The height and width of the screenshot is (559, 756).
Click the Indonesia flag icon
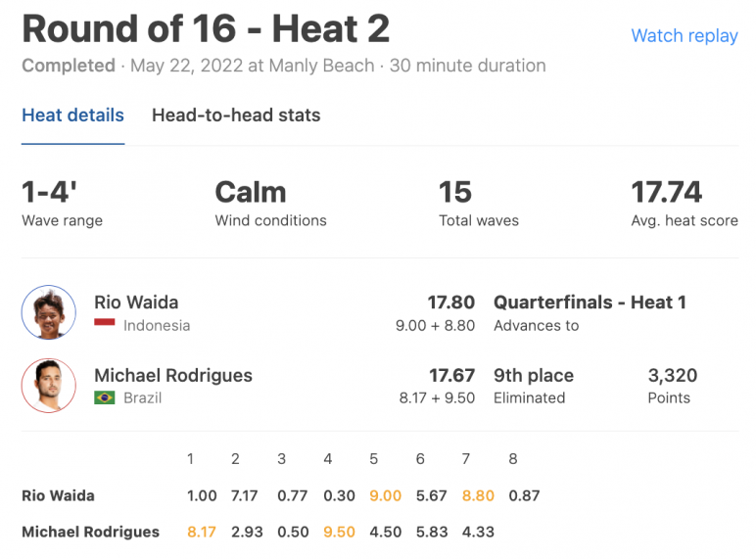click(105, 323)
